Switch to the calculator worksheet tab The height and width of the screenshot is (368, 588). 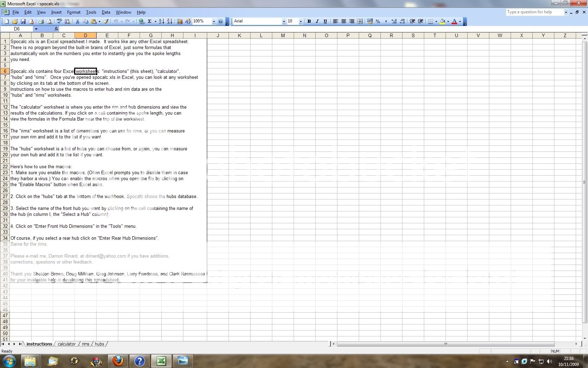click(66, 344)
